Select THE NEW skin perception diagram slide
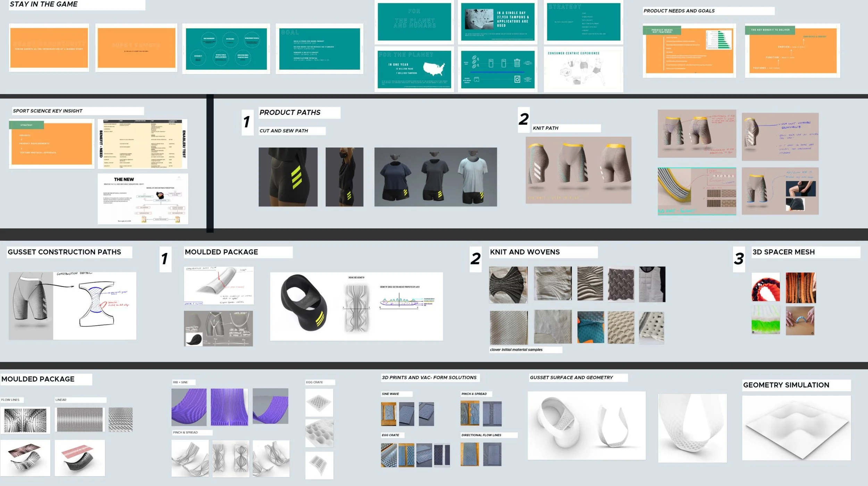 click(x=143, y=199)
